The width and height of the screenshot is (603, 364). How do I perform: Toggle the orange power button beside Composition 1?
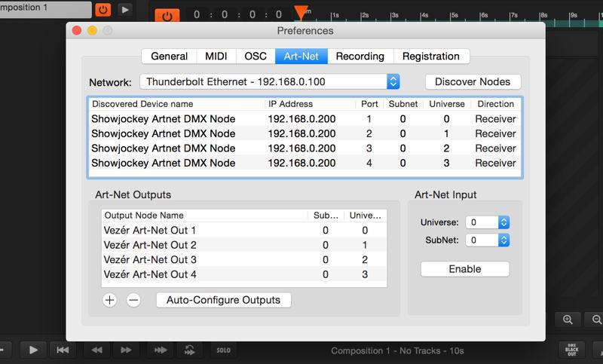(103, 10)
